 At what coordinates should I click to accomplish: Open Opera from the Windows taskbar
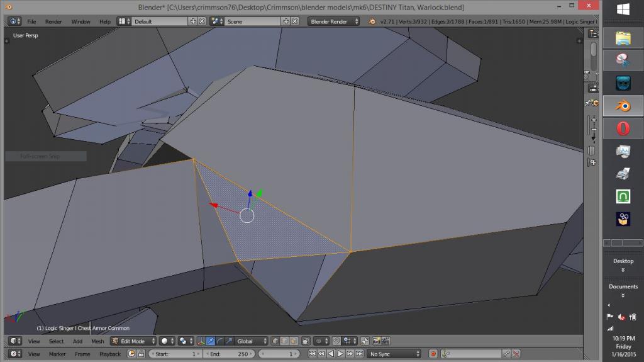point(623,128)
